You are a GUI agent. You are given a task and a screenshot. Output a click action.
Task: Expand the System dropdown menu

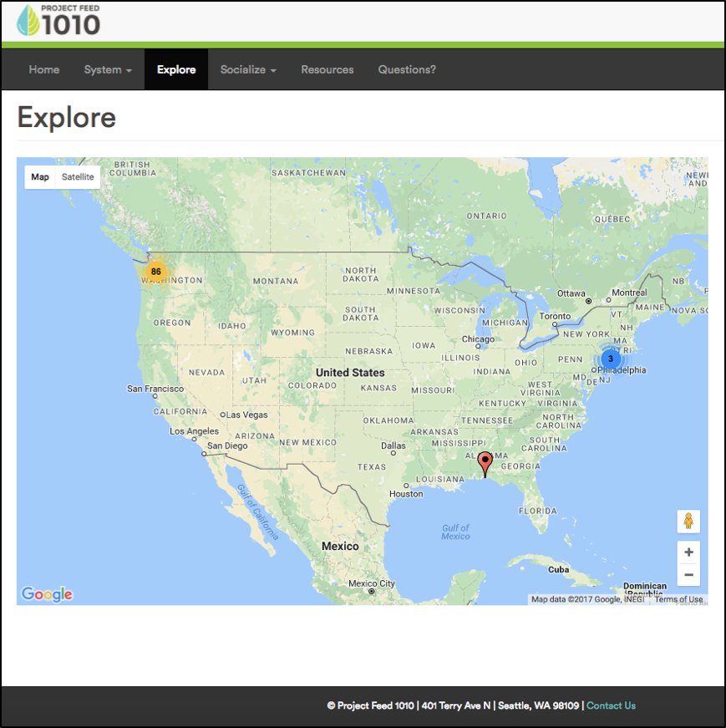(108, 69)
